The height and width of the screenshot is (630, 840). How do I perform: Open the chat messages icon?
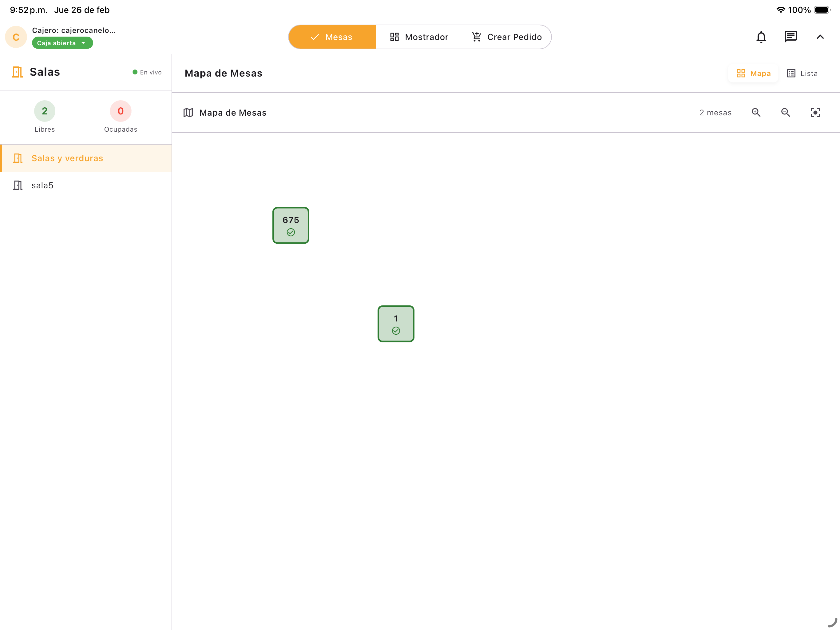pos(790,37)
